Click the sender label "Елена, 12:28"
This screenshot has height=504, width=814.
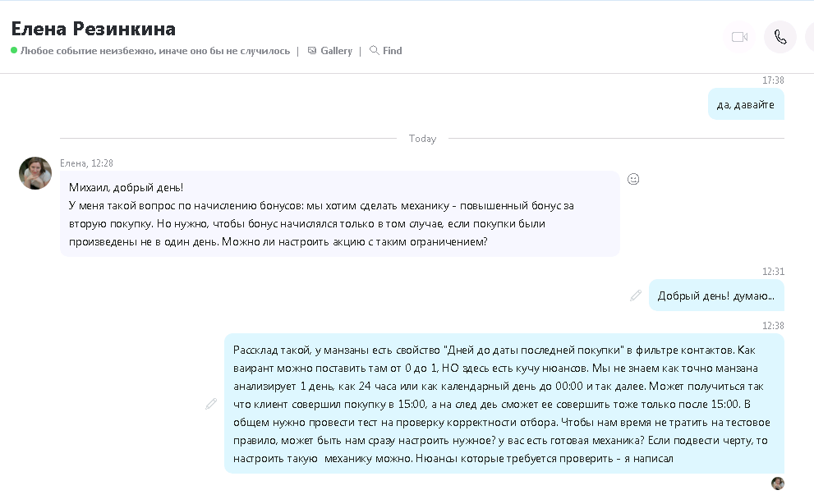(x=86, y=163)
